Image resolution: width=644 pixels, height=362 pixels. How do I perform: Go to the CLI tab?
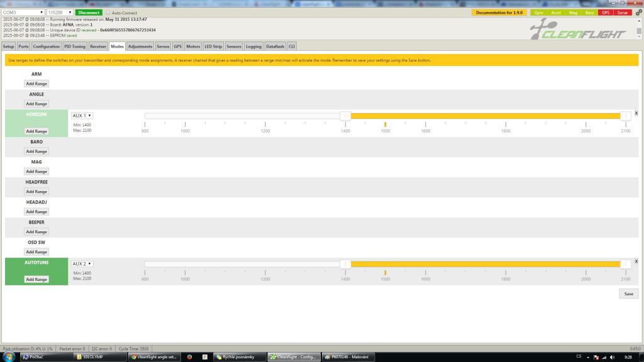click(292, 47)
